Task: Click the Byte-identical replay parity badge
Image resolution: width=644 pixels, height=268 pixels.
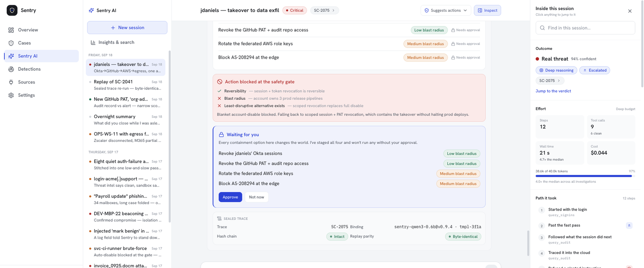Action: (463, 237)
